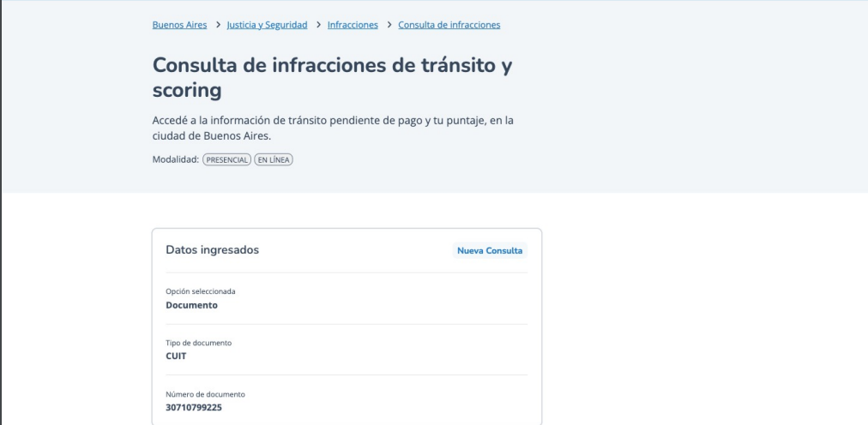Open the Infracciones breadcrumb link

point(352,24)
